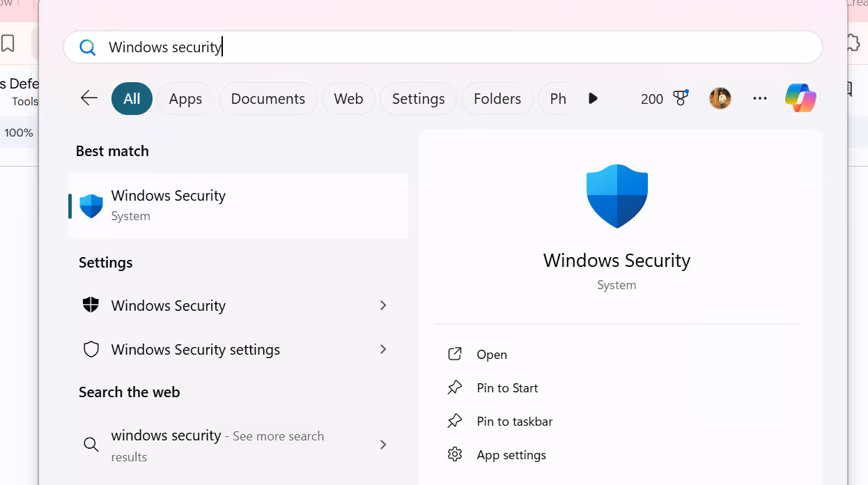This screenshot has height=485, width=868.
Task: Switch to the Apps filter tab
Action: coord(185,98)
